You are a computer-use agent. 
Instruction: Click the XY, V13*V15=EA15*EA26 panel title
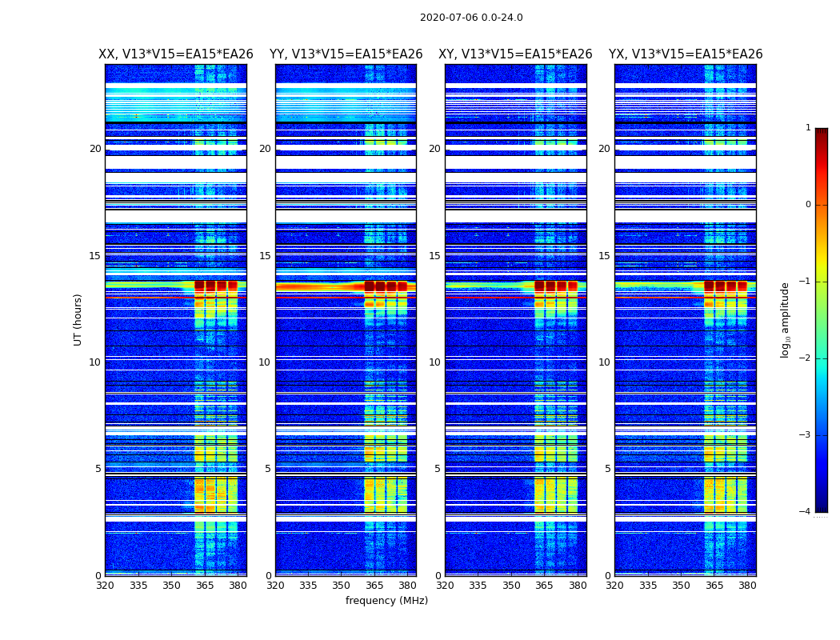pos(515,54)
